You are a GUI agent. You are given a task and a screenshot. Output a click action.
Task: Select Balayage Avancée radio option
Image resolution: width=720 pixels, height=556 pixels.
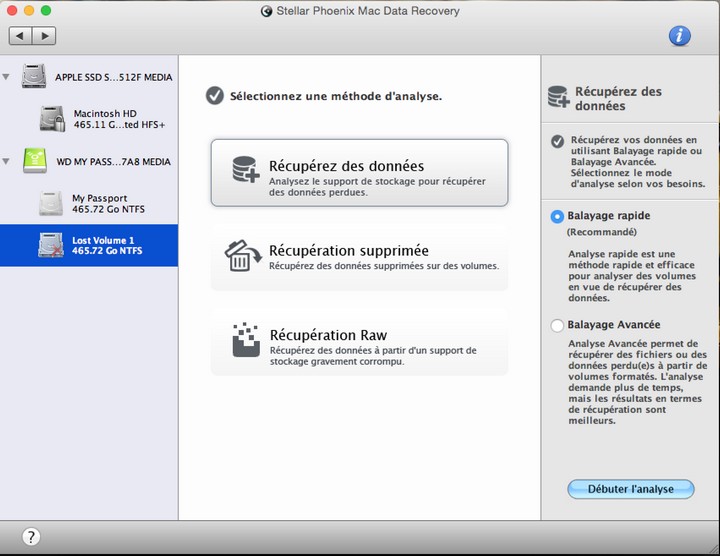pos(557,326)
